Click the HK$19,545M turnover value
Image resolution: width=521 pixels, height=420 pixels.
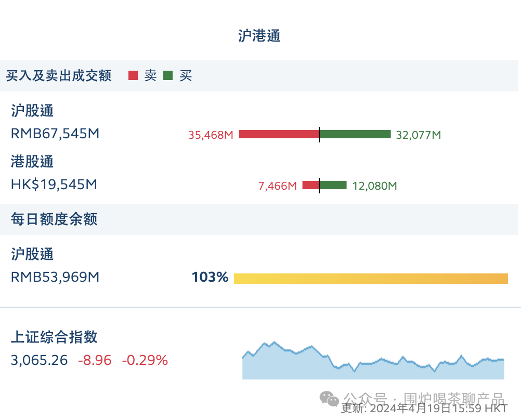tap(54, 185)
